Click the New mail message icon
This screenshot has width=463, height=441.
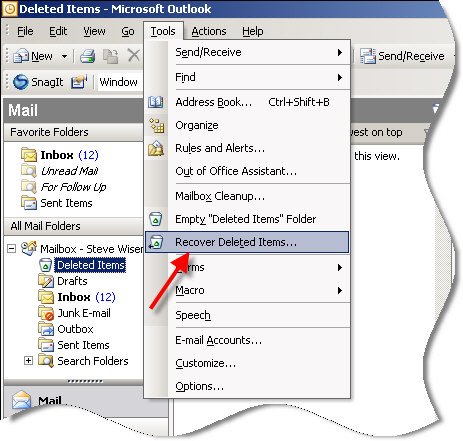click(21, 56)
